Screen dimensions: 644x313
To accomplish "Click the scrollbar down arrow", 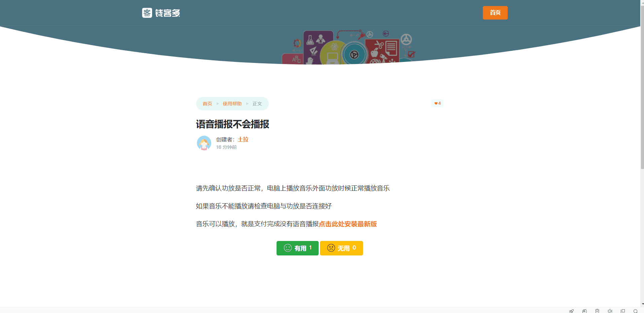I will pos(642,304).
